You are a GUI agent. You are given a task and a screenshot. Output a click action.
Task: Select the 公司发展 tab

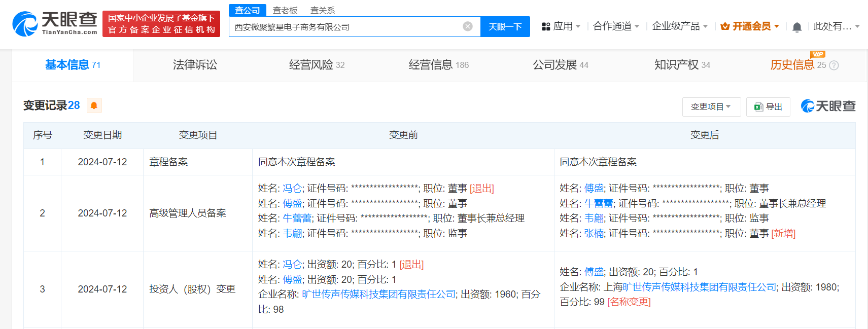coord(560,65)
